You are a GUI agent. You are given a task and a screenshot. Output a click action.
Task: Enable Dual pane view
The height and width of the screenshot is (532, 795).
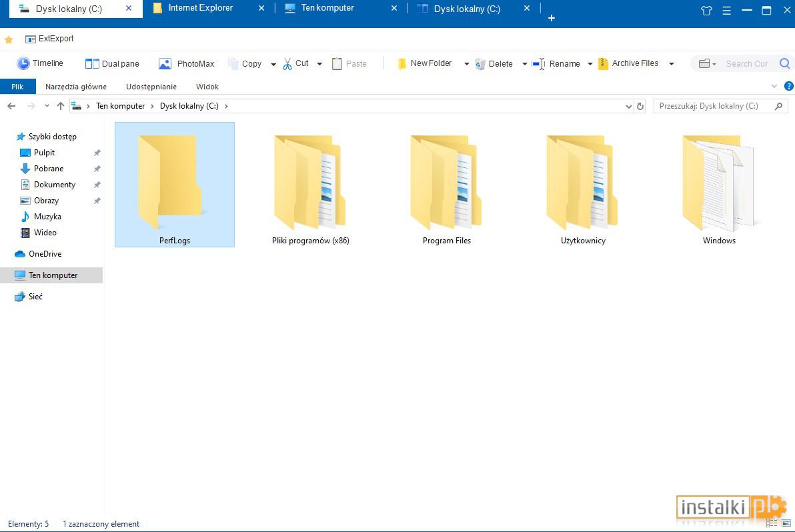pyautogui.click(x=112, y=63)
